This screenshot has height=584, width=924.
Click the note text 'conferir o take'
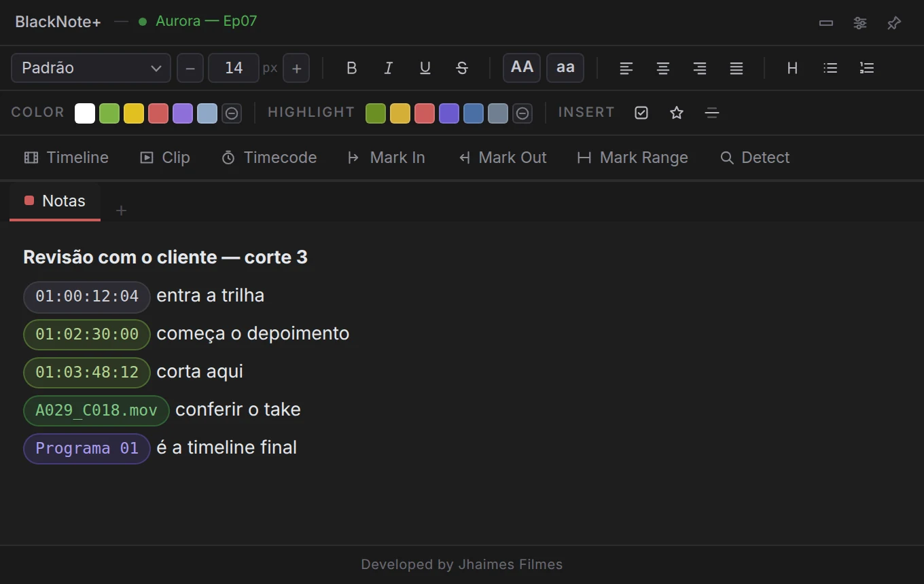click(238, 409)
